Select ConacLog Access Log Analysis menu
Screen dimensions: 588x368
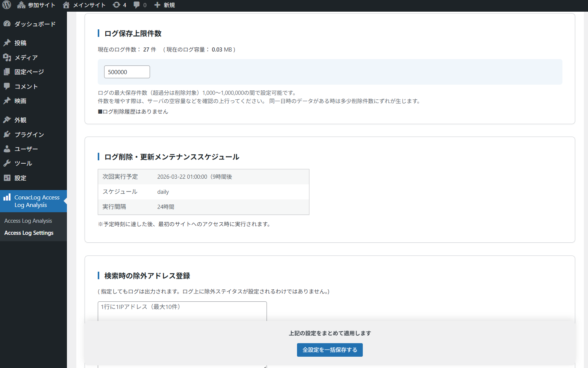click(33, 201)
